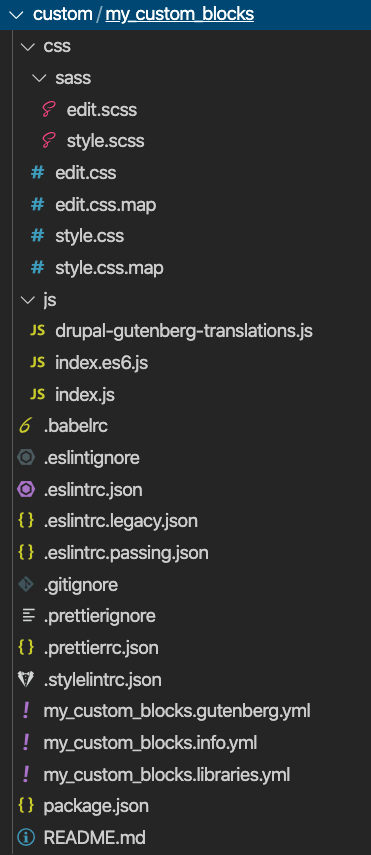Click the stylelint icon for .stylelintrc.json
The height and width of the screenshot is (855, 371).
[26, 679]
